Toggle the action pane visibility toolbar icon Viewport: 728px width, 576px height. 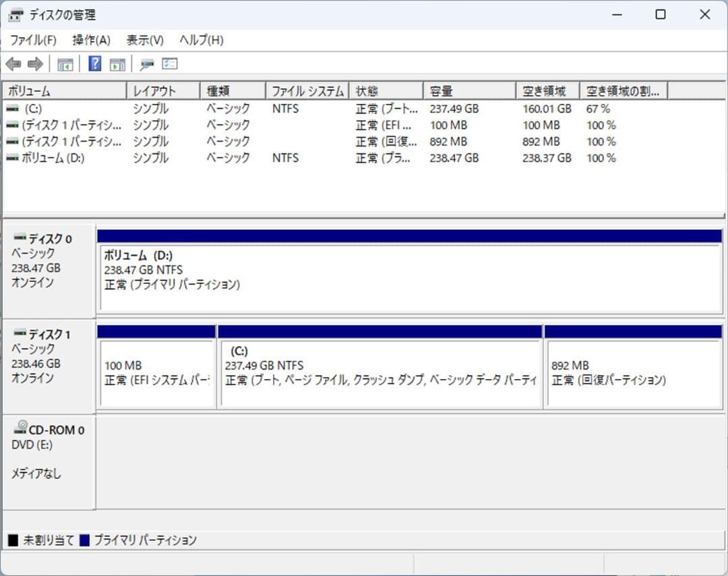point(116,63)
